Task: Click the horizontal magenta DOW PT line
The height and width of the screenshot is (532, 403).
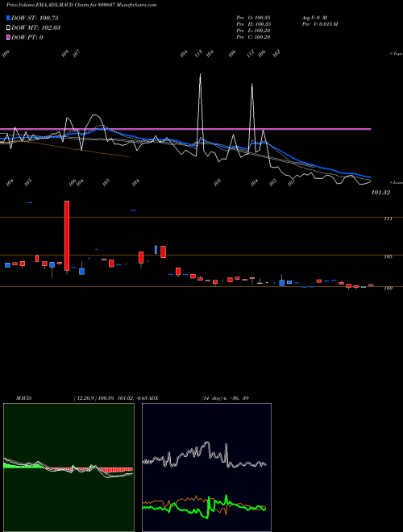Action: click(185, 129)
